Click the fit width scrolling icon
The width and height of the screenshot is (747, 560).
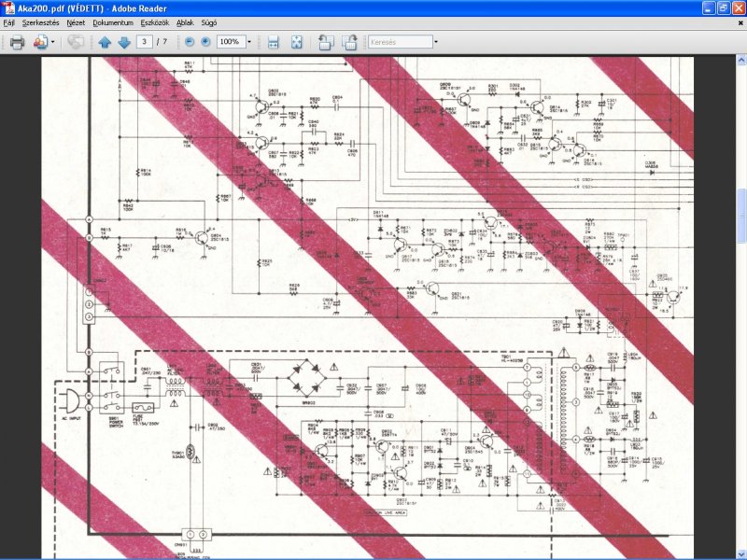pos(273,42)
